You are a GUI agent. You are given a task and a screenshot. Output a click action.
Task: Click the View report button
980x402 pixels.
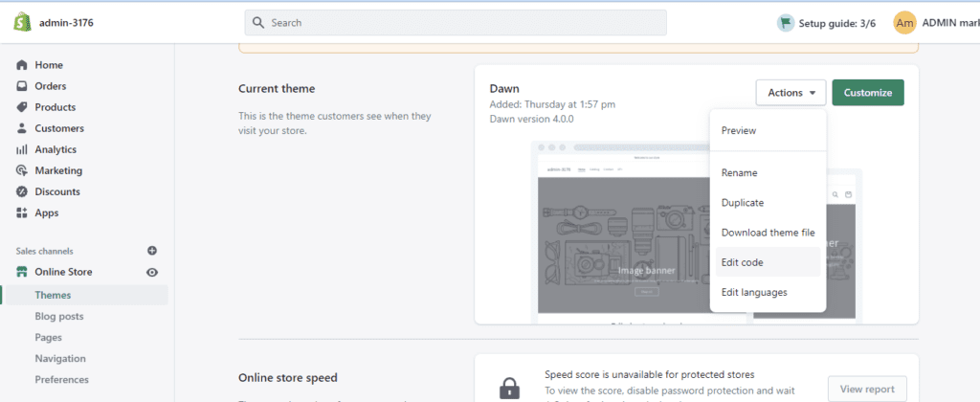click(x=867, y=389)
